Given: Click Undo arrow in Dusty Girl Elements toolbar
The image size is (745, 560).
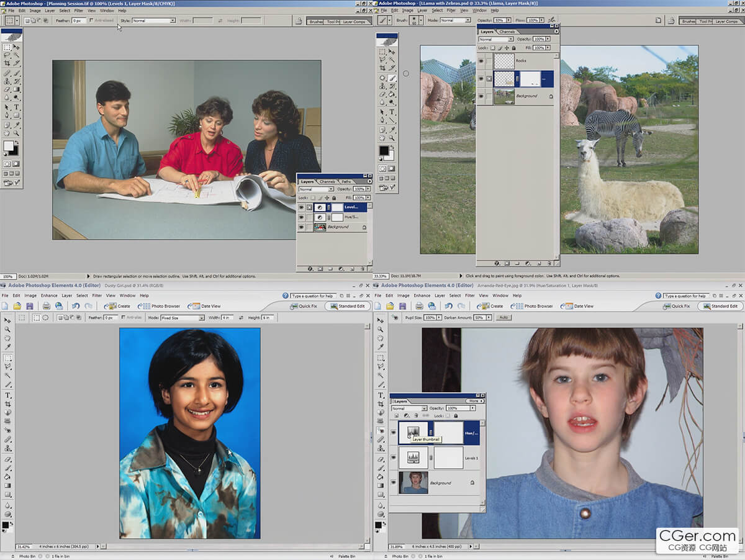Looking at the screenshot, I should [x=76, y=306].
